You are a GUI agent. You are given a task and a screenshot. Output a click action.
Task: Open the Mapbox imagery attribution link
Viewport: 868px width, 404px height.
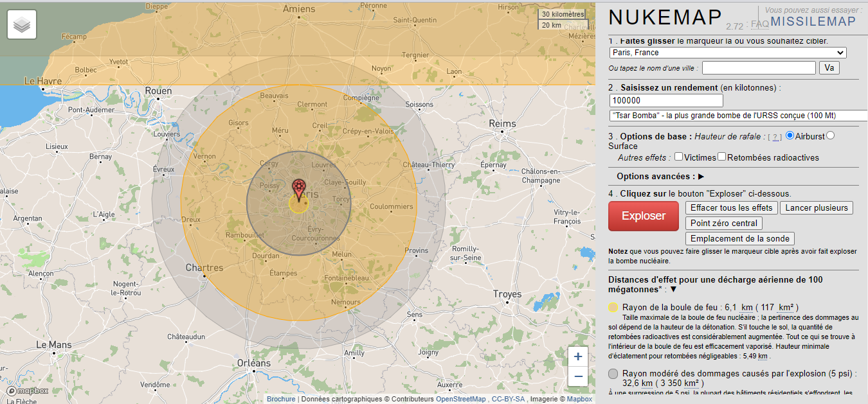(x=579, y=399)
